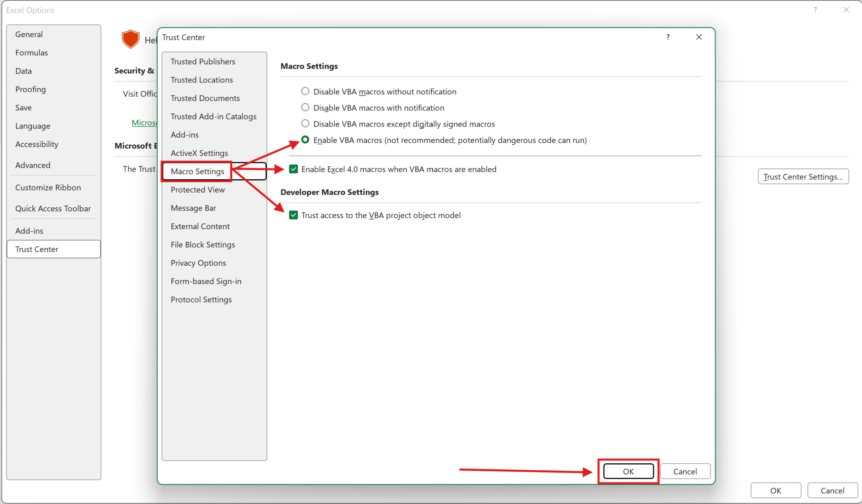Select Data in Excel Options sidebar
The height and width of the screenshot is (504, 862).
point(54,71)
